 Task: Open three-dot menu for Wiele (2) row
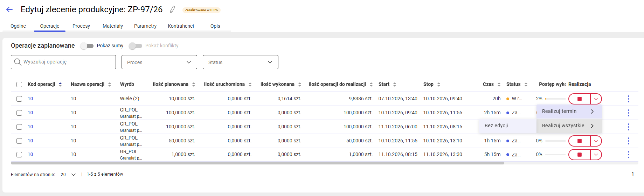click(x=629, y=99)
